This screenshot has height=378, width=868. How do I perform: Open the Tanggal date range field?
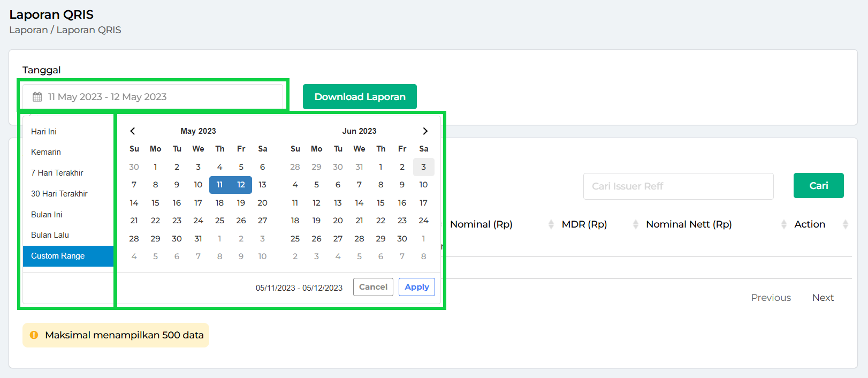tap(153, 97)
